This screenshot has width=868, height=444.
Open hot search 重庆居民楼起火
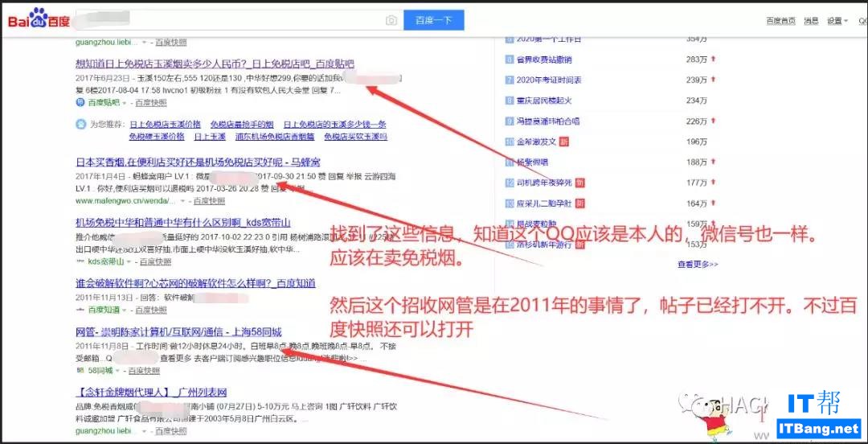pyautogui.click(x=544, y=101)
